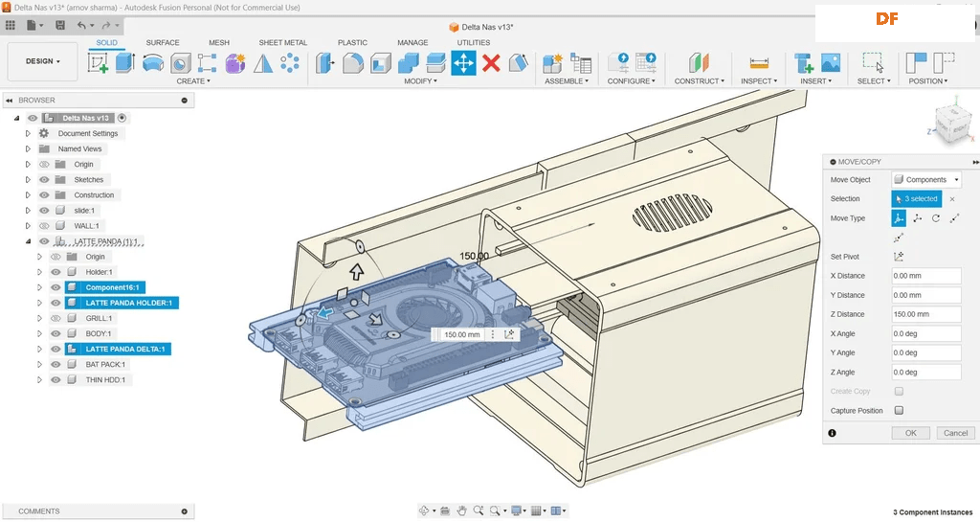Toggle visibility of GRILL:1 component
980x522 pixels.
tap(56, 318)
